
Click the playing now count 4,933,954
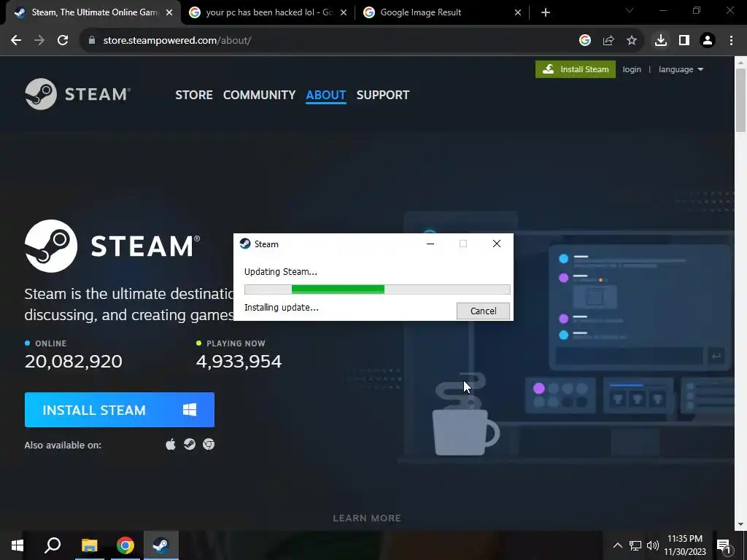[x=239, y=362]
